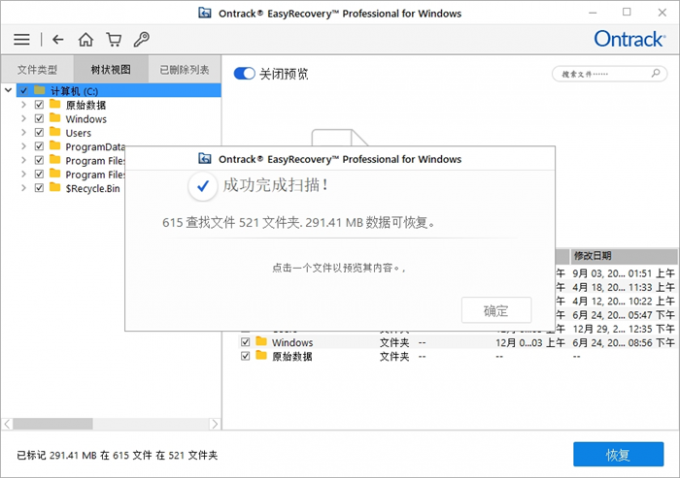
Task: Uncheck the Windows tree checkbox
Action: coord(39,118)
